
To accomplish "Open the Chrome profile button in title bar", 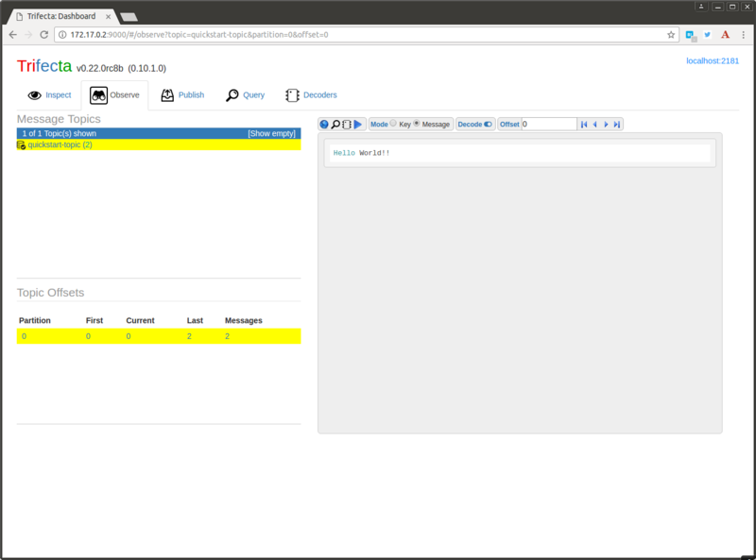I will 701,7.
